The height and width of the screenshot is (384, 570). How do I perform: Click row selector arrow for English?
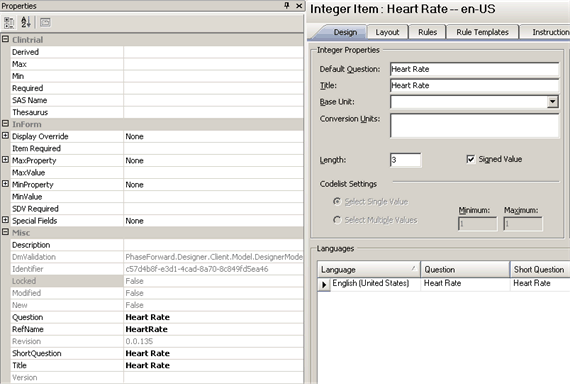tap(324, 284)
